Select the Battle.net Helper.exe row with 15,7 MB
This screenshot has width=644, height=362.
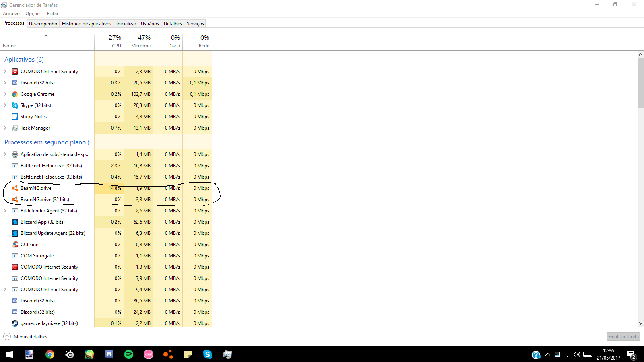pos(106,177)
